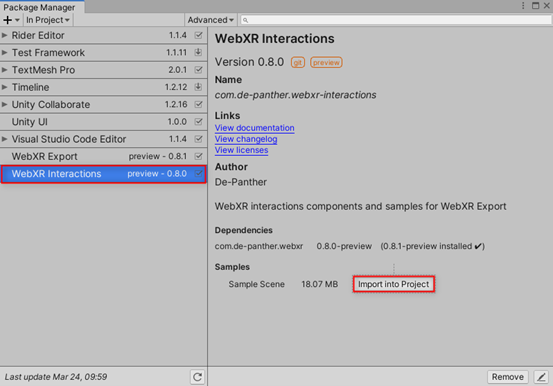Click the 0.8.1-preview installed status text

click(432, 246)
